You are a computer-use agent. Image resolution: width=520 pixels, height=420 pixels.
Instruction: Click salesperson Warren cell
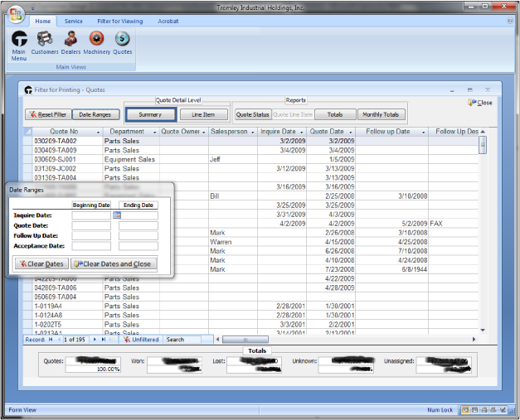coord(233,242)
